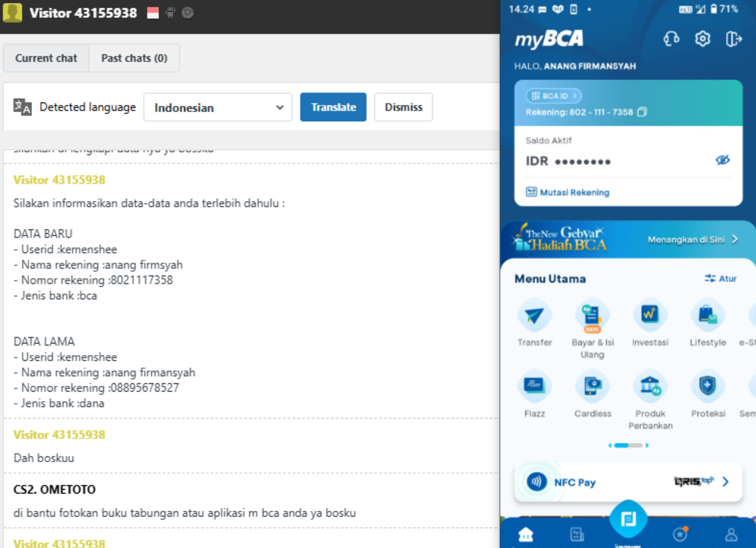This screenshot has width=756, height=548.
Task: Expand NFC Pay right chevron
Action: coord(726,481)
